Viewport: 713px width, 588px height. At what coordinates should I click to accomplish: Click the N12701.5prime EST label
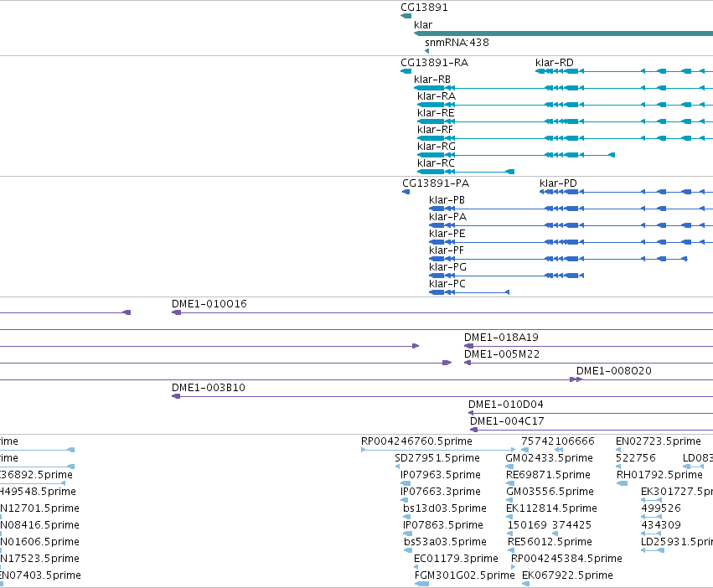[x=39, y=508]
